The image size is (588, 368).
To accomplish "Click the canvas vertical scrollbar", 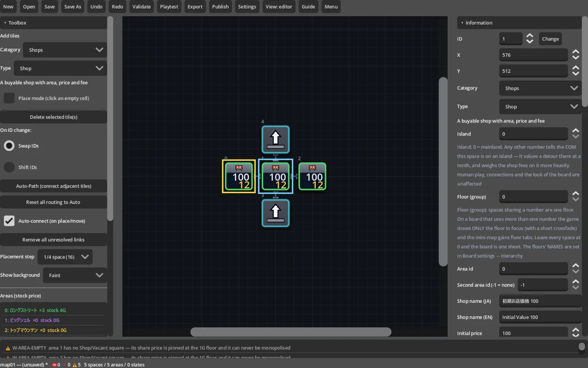I will 443,172.
